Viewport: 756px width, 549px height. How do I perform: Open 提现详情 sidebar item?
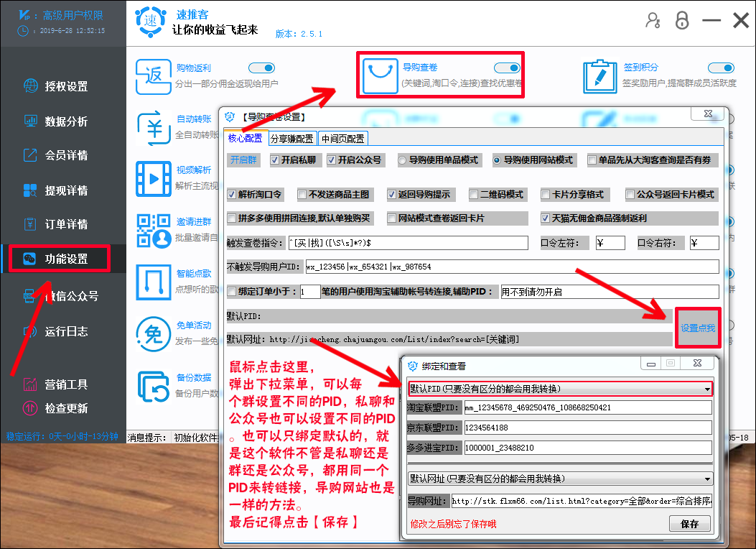tap(56, 190)
